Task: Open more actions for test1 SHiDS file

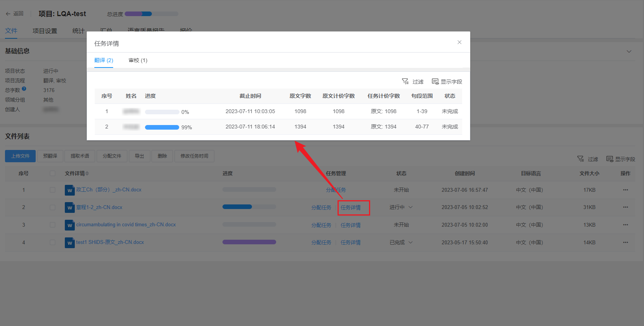Action: (x=625, y=242)
